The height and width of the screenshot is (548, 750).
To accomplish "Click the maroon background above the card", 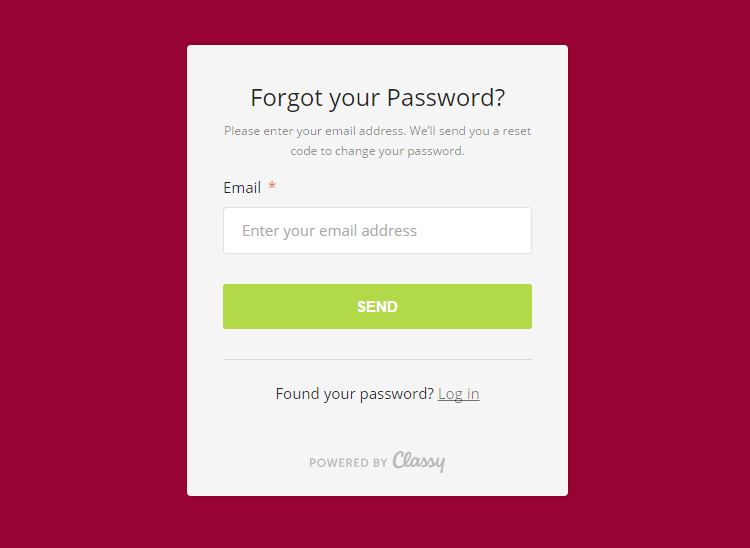I will coord(377,22).
